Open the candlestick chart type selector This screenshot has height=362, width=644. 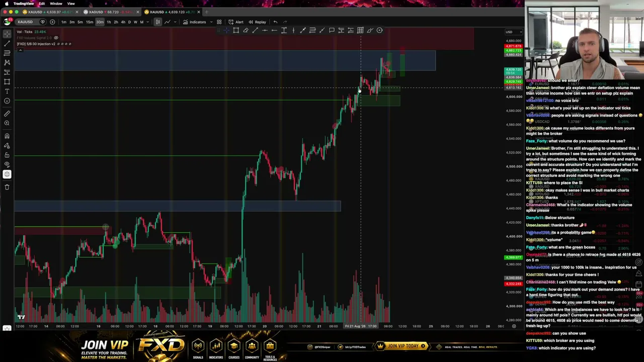tap(157, 22)
